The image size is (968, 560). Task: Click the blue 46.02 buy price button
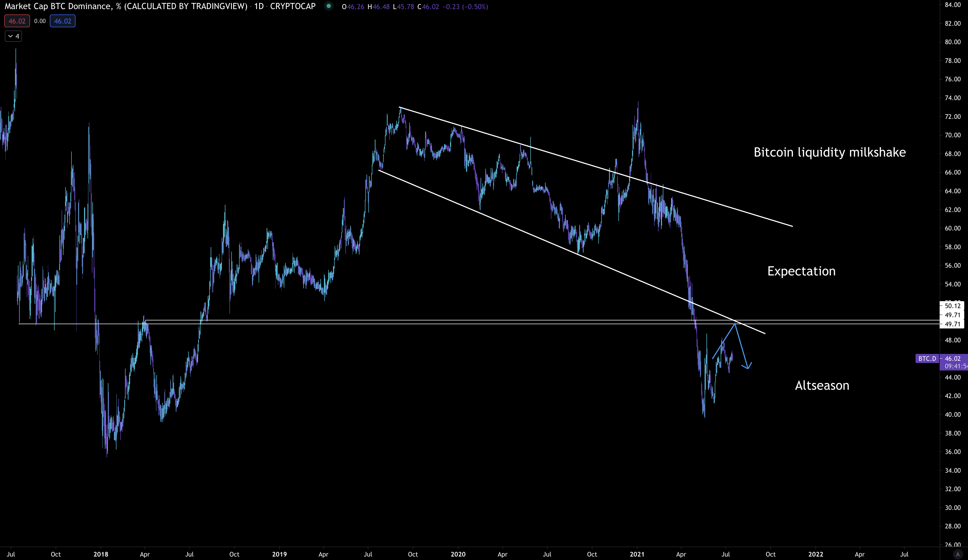[63, 21]
